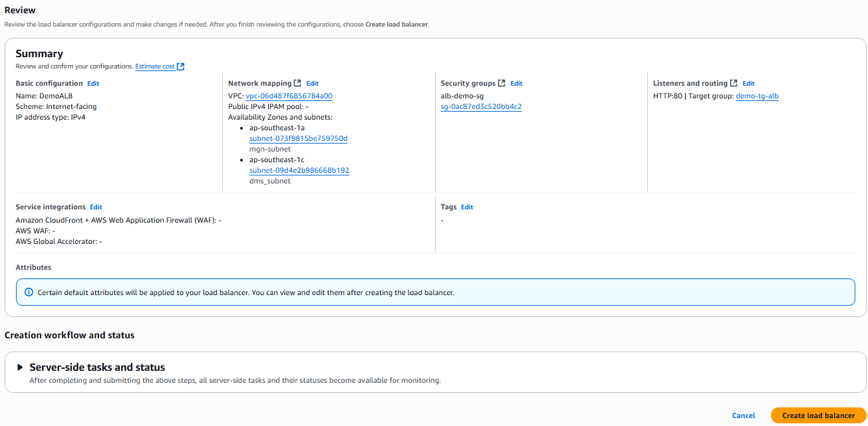Screen dimensions: 868x426
Task: Expand Server-side tasks and status section
Action: click(20, 368)
